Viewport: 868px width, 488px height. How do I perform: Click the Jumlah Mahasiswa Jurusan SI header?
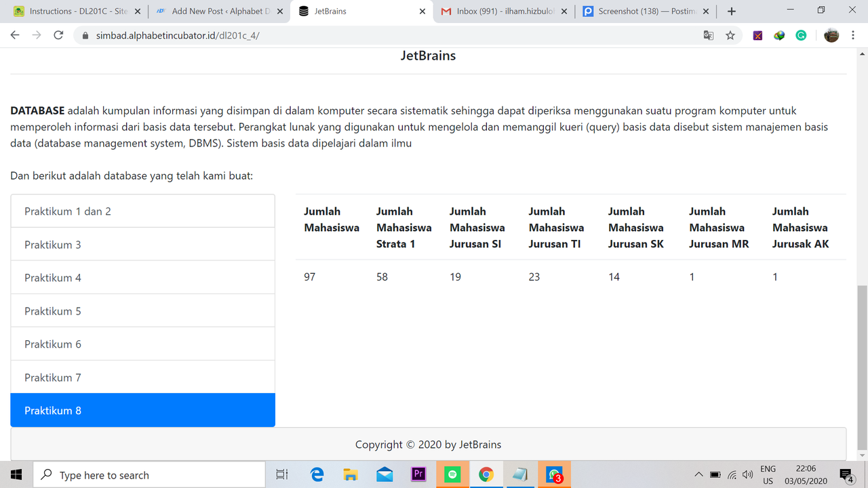477,228
